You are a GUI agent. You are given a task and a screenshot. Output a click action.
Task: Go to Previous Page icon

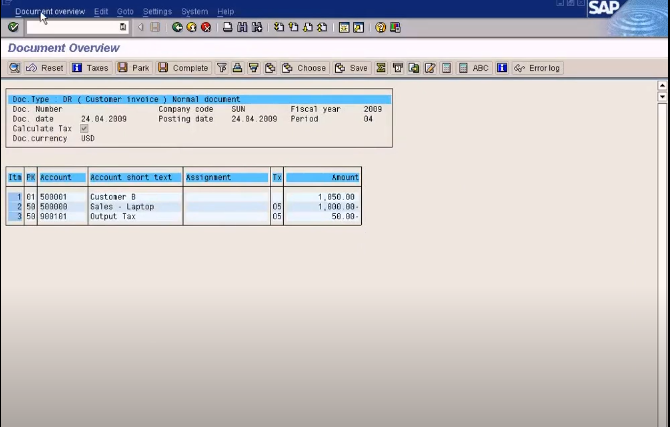tap(293, 27)
